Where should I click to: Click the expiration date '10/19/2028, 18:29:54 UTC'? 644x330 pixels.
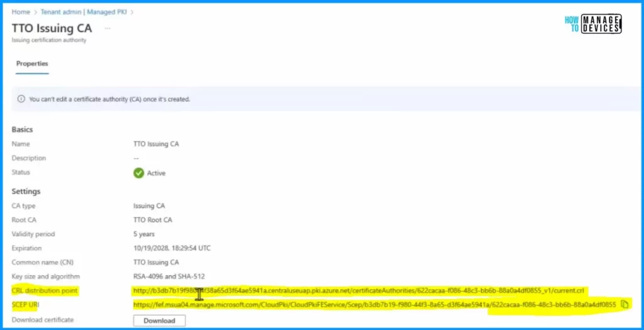pos(172,248)
